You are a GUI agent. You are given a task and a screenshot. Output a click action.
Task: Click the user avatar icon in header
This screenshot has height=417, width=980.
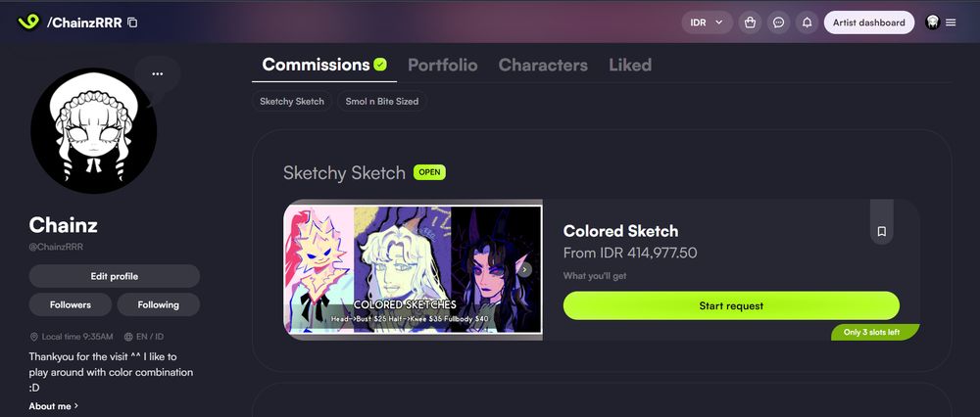[933, 23]
